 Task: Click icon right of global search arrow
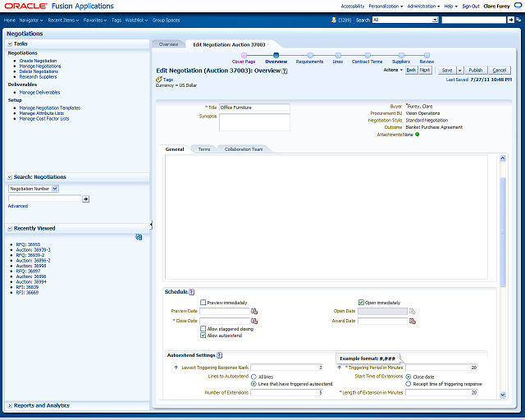click(518, 20)
